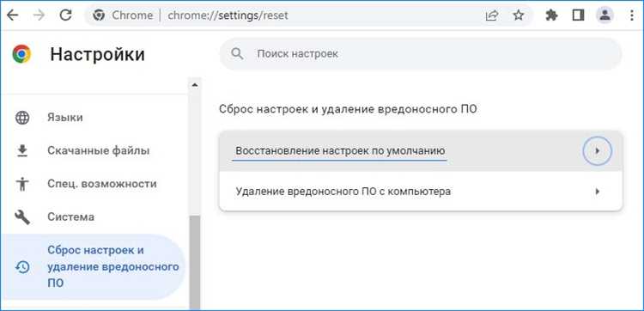
Task: Toggle the side panel icon
Action: (578, 15)
